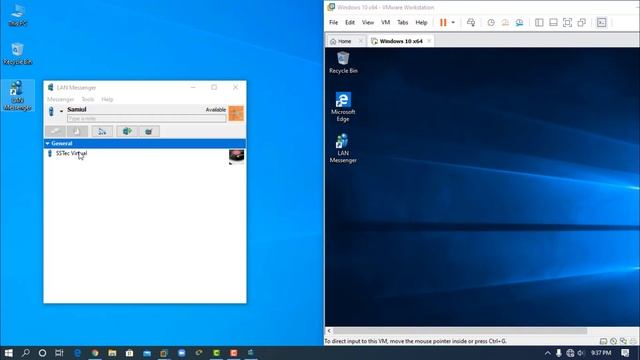Enter full screen mode in VMware
This screenshot has height=360, width=640.
(x=567, y=22)
